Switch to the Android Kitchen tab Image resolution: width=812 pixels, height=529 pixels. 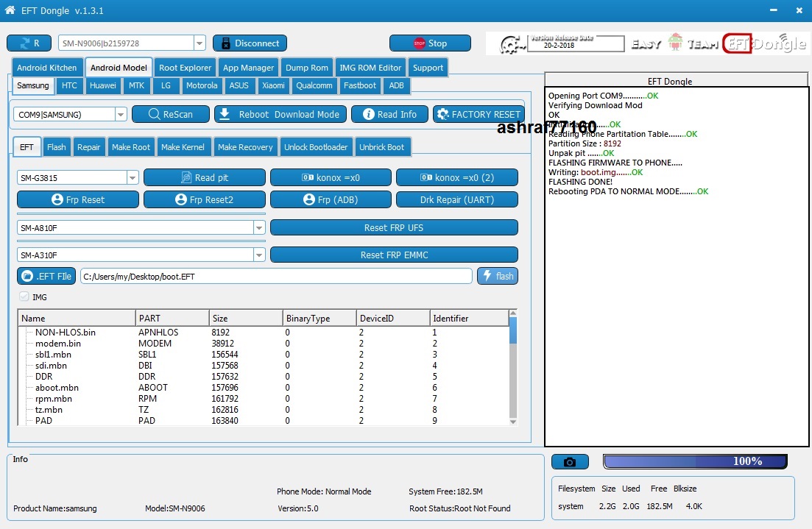pyautogui.click(x=46, y=68)
